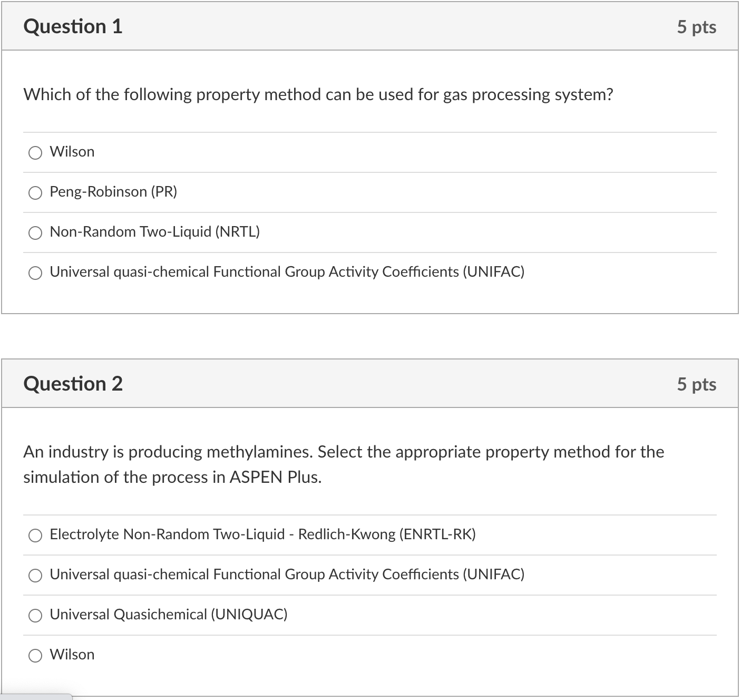Pick Universal Quasichemical (UNIQUAC) for Question 2
The height and width of the screenshot is (700, 741).
(35, 615)
